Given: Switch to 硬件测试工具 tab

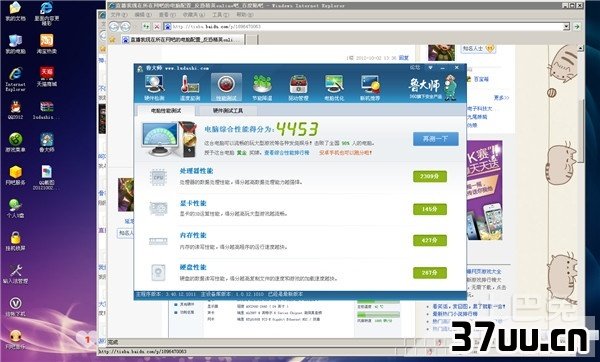Looking at the screenshot, I should [228, 111].
